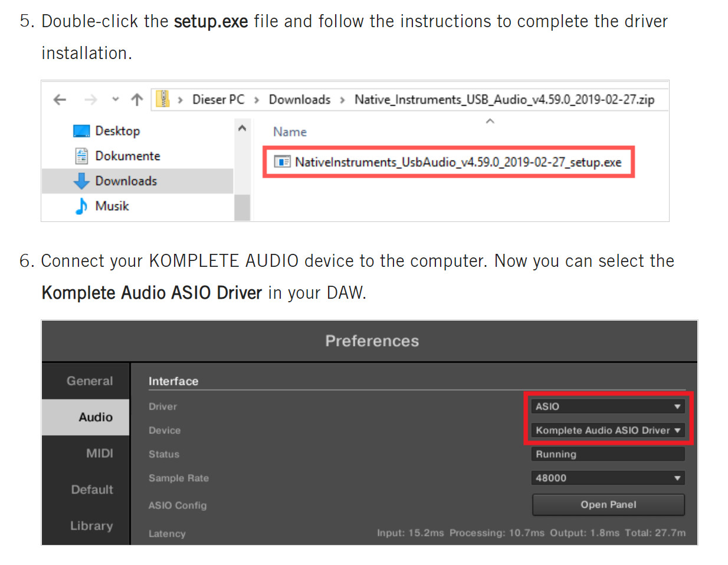Click the Output 1.8ms latency value
This screenshot has height=565, width=728.
coord(585,533)
